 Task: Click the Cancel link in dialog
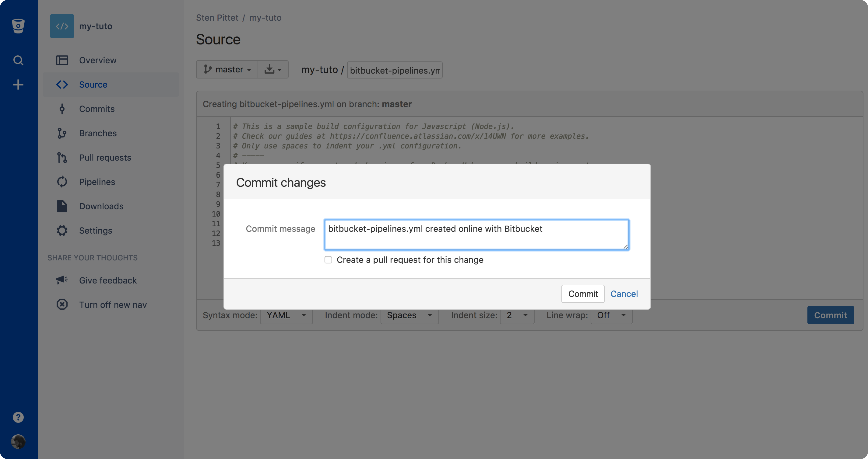(x=624, y=293)
